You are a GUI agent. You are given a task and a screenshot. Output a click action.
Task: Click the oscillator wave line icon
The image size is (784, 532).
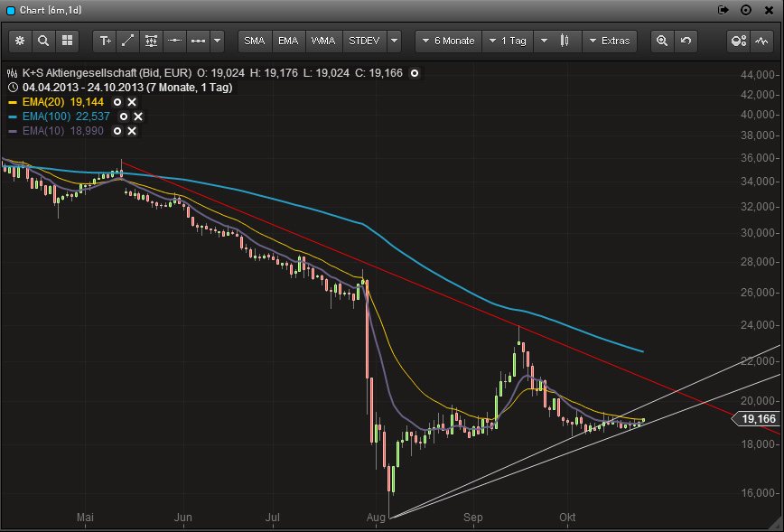(x=761, y=41)
